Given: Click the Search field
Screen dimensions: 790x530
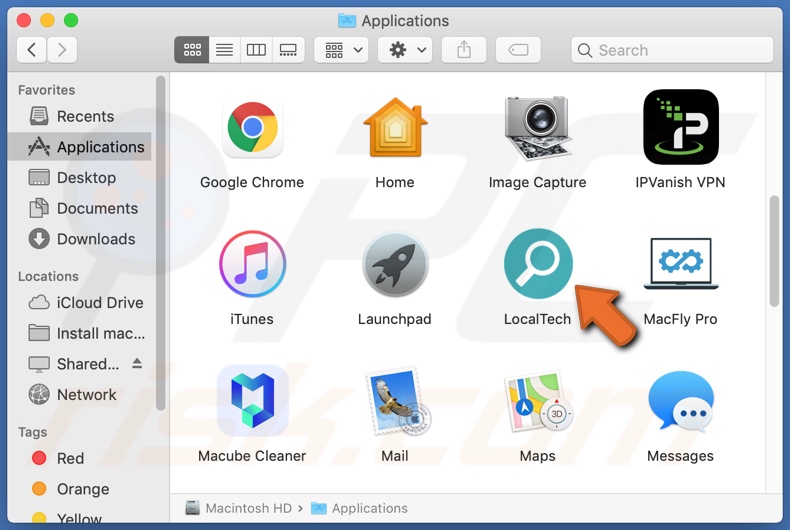Looking at the screenshot, I should [x=672, y=50].
